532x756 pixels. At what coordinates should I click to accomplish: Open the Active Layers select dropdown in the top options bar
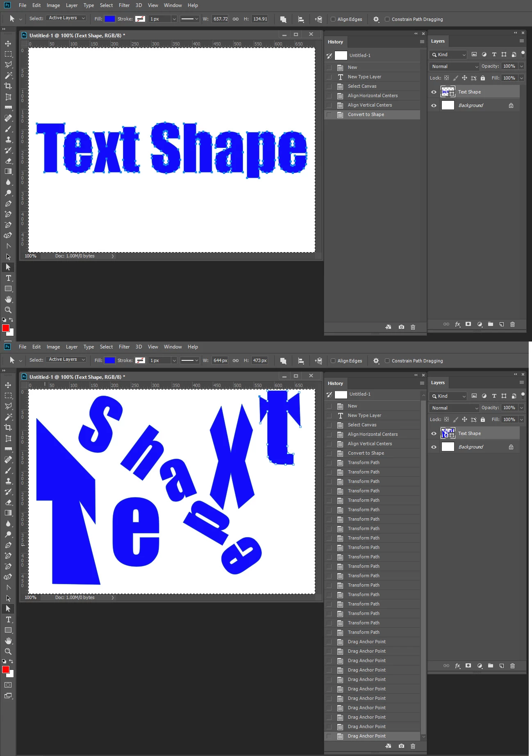pyautogui.click(x=66, y=18)
